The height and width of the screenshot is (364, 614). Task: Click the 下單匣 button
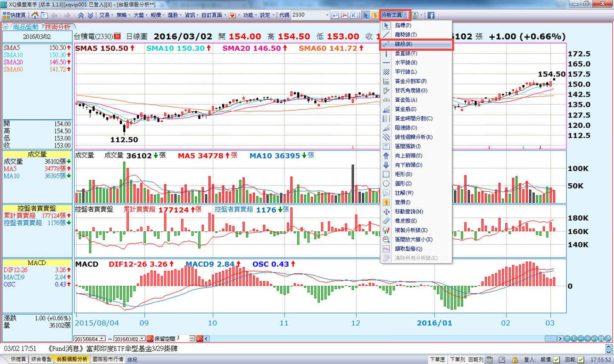437,360
